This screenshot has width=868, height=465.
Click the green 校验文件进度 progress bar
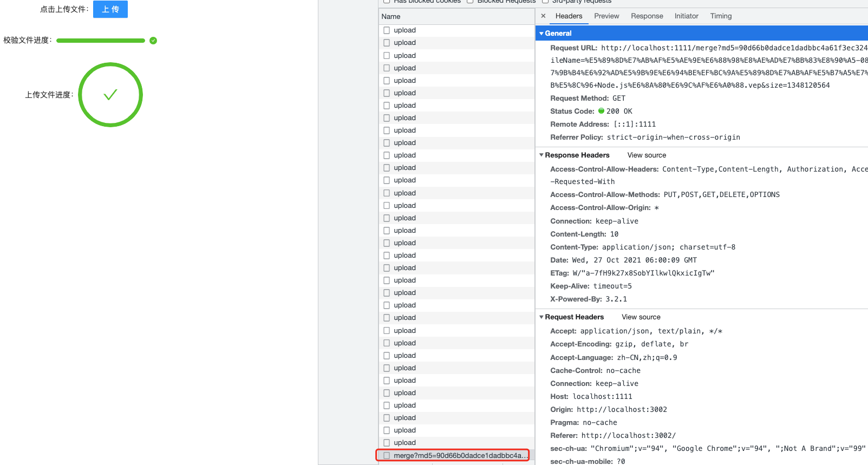tap(101, 41)
